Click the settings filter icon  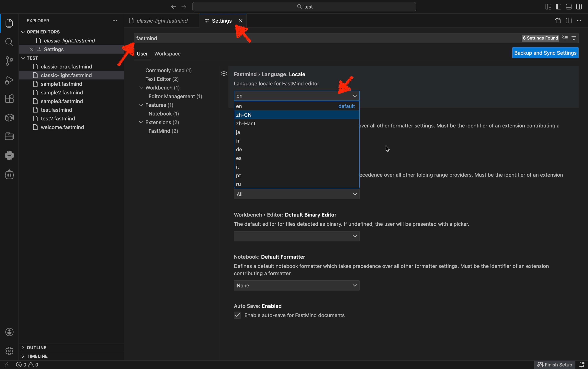pos(574,38)
